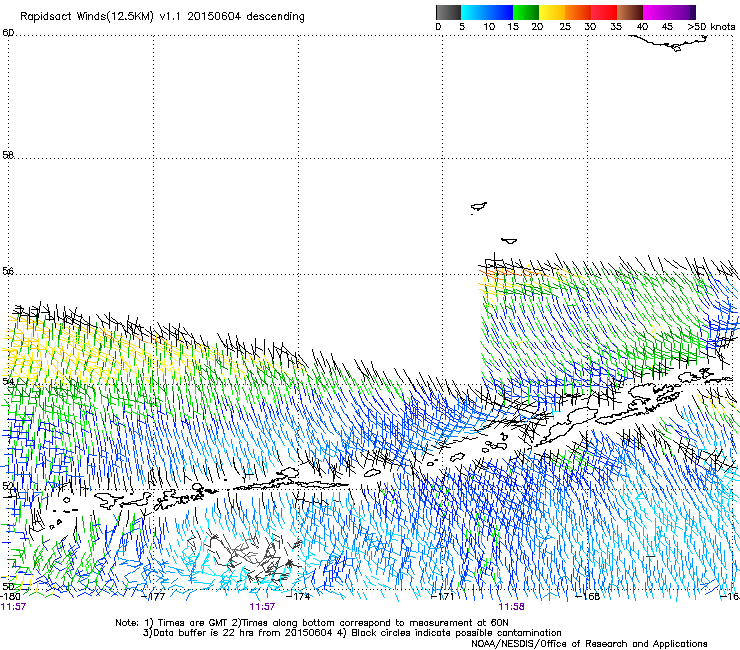Pick the yellow 20-25 knots legend color
The width and height of the screenshot is (740, 650).
click(552, 12)
